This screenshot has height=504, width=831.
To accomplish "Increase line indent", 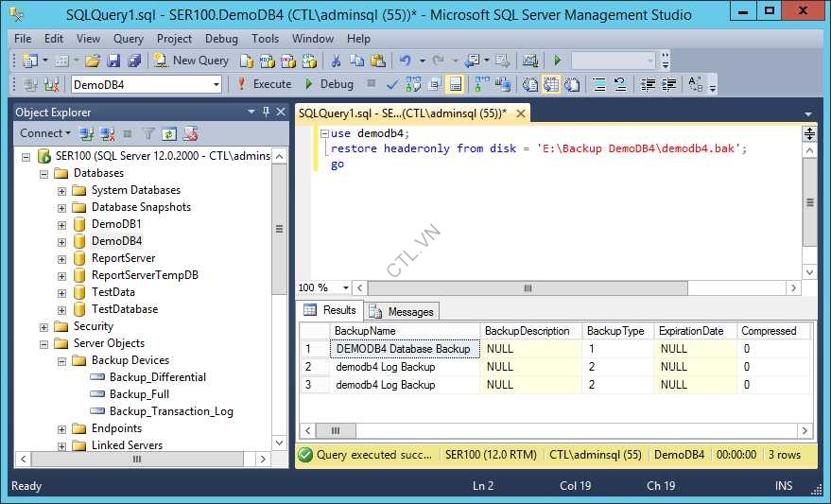I will (x=668, y=85).
